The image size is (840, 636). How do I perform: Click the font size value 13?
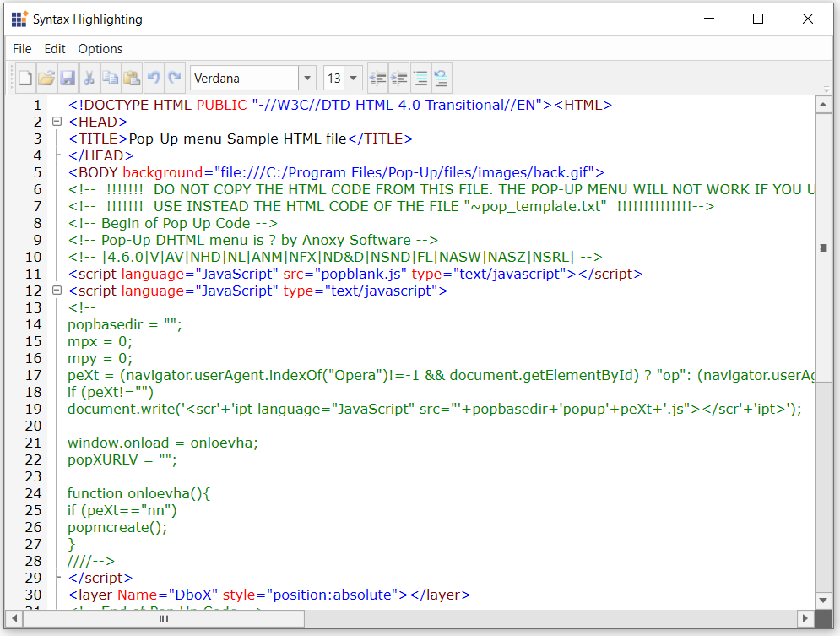[334, 79]
